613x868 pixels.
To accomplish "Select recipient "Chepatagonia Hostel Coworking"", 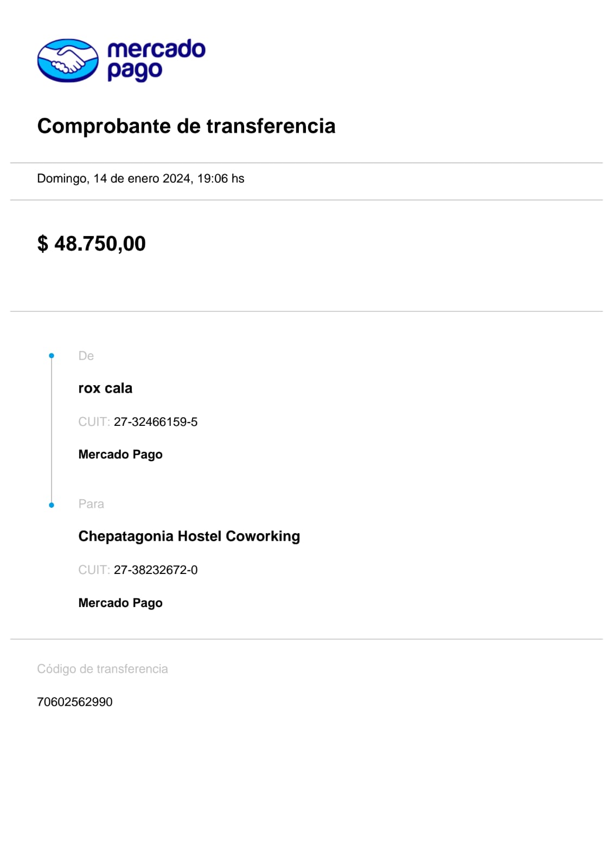I will click(x=189, y=537).
